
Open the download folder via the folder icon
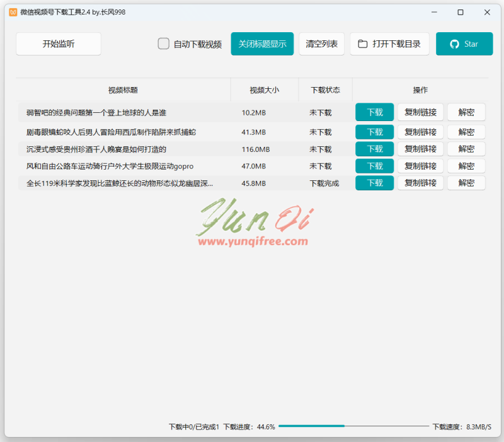(x=363, y=44)
